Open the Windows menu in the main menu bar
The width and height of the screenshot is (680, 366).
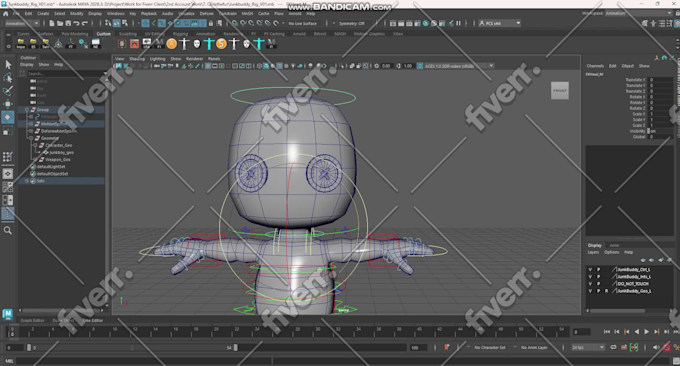click(x=116, y=14)
